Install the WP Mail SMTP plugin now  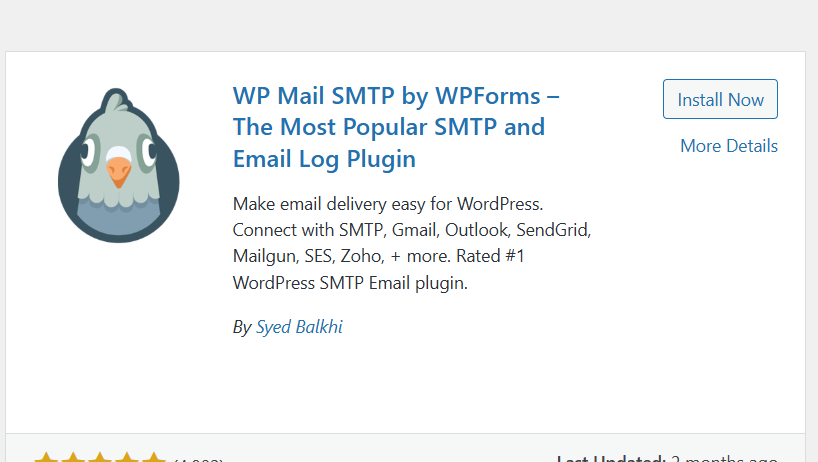(x=720, y=99)
